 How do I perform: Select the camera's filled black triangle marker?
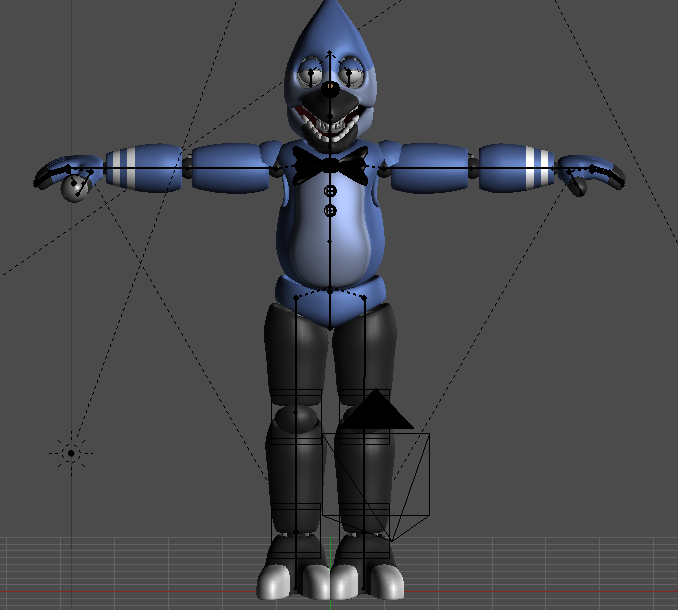tap(376, 409)
